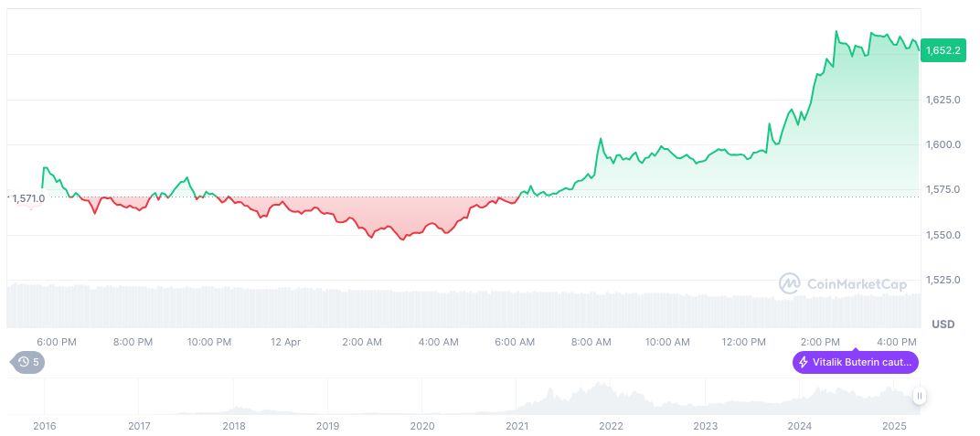This screenshot has width=980, height=436.
Task: Click the 10:00 PM time axis label
Action: click(208, 342)
